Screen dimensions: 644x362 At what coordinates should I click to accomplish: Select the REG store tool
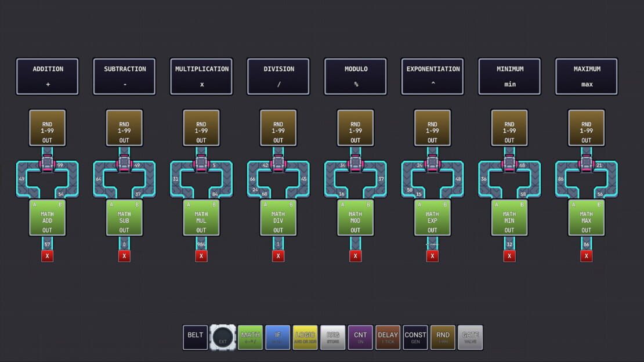(x=332, y=338)
